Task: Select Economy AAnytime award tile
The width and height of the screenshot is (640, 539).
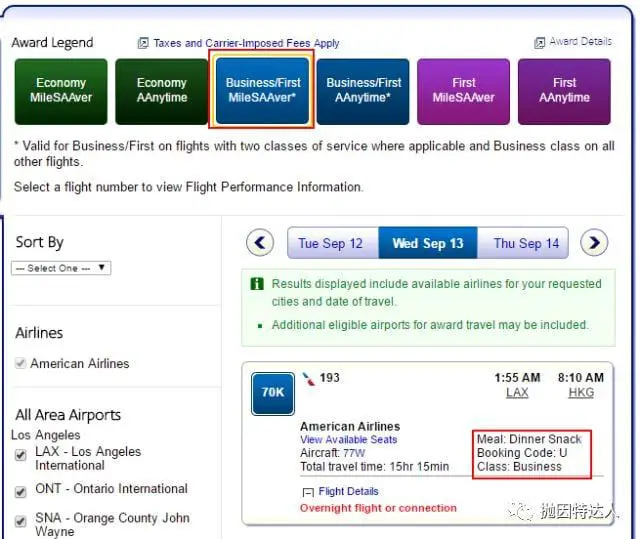Action: point(162,91)
